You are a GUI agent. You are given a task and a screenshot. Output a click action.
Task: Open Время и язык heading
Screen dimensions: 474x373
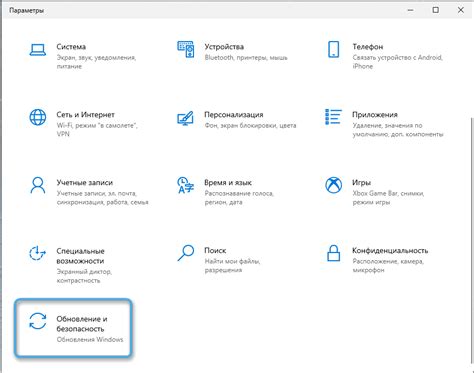pyautogui.click(x=228, y=183)
